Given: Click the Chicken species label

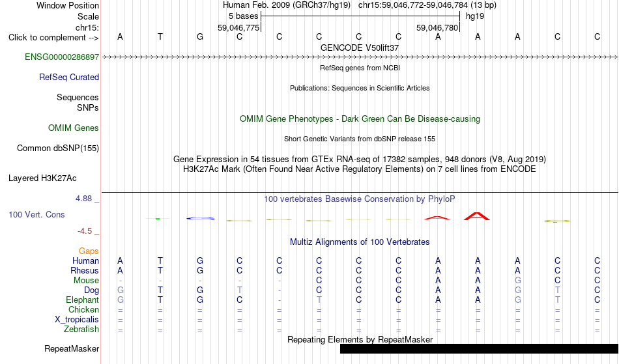Looking at the screenshot, I should pos(83,310).
